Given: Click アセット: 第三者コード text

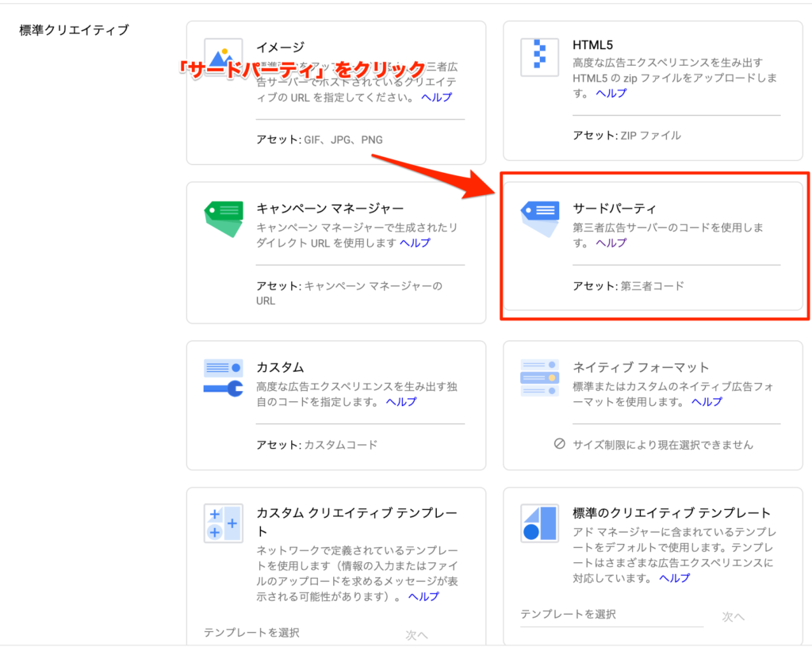Looking at the screenshot, I should point(628,285).
